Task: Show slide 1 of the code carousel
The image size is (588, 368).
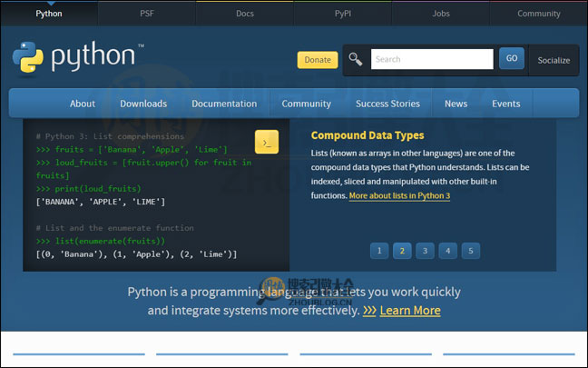Action: coord(379,251)
